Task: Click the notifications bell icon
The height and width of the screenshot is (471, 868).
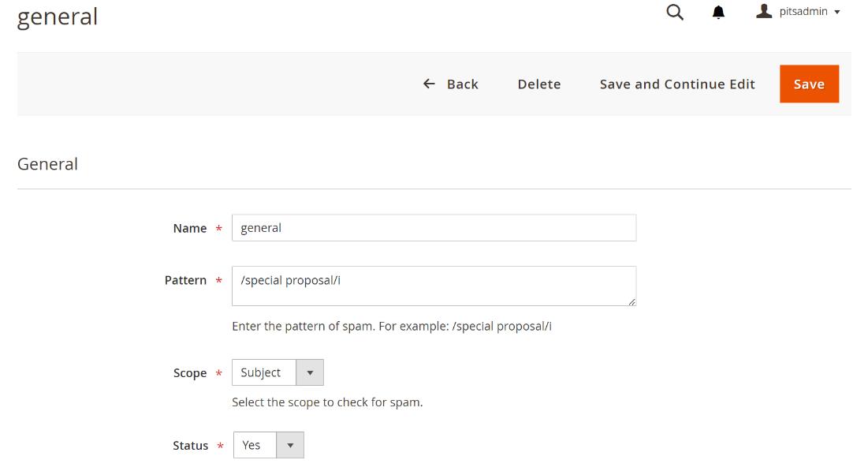Action: pyautogui.click(x=718, y=12)
